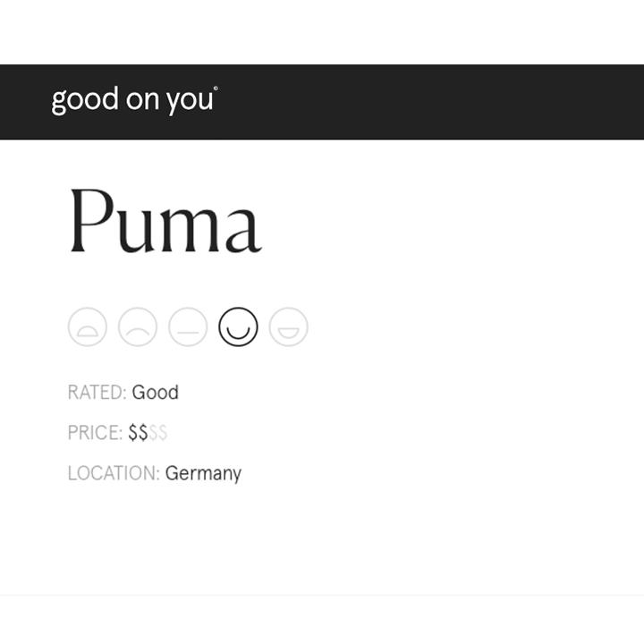
Task: Click the Puma brand heading
Action: tap(165, 221)
